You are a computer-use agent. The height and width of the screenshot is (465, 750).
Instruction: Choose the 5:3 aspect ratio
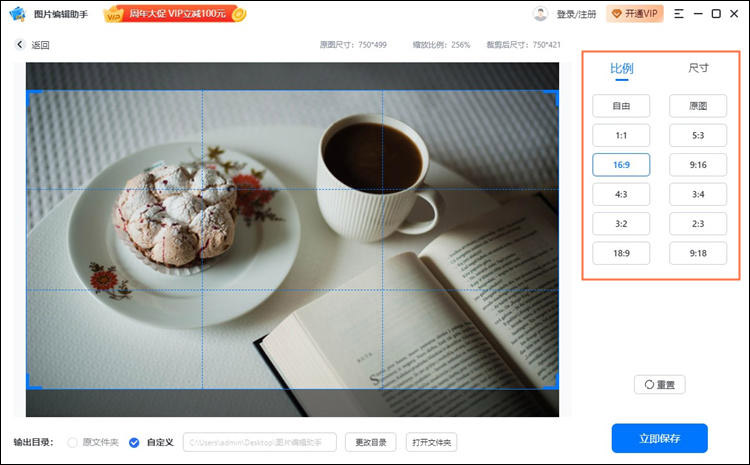point(698,135)
